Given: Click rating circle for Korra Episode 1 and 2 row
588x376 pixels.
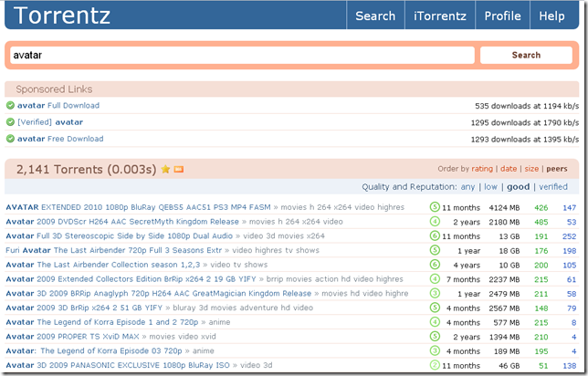Looking at the screenshot, I should tap(435, 322).
